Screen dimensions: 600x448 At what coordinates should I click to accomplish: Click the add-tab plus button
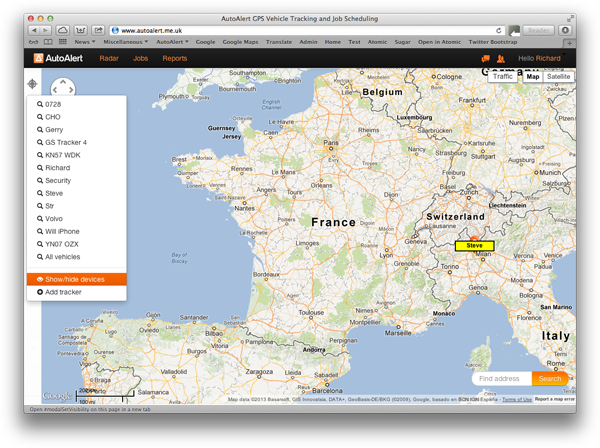tap(569, 43)
